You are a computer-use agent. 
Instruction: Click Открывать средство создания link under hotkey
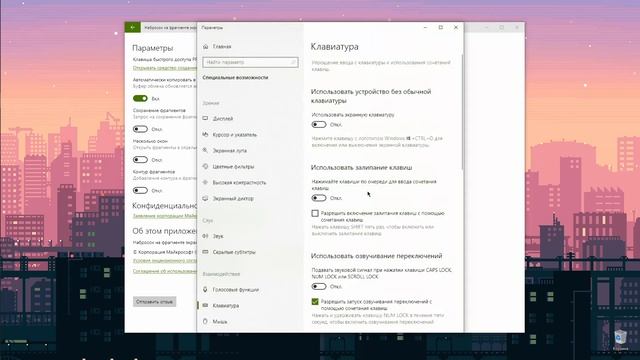(164, 68)
